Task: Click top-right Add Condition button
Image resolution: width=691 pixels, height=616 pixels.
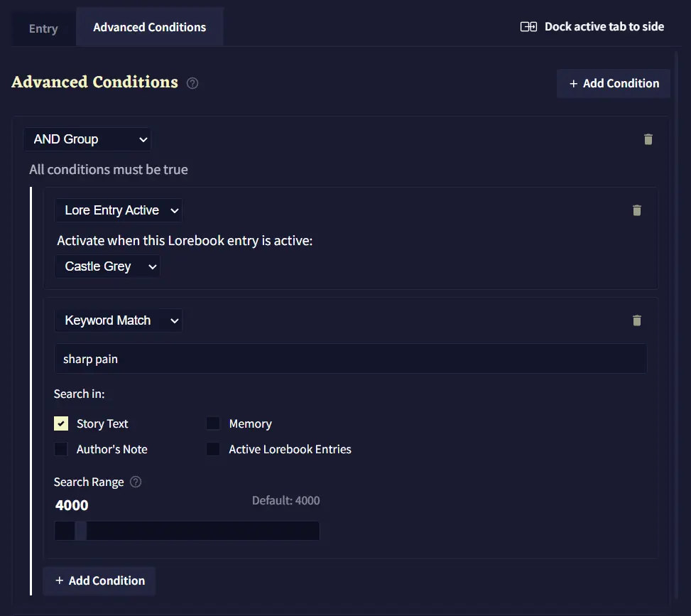Action: pyautogui.click(x=614, y=83)
